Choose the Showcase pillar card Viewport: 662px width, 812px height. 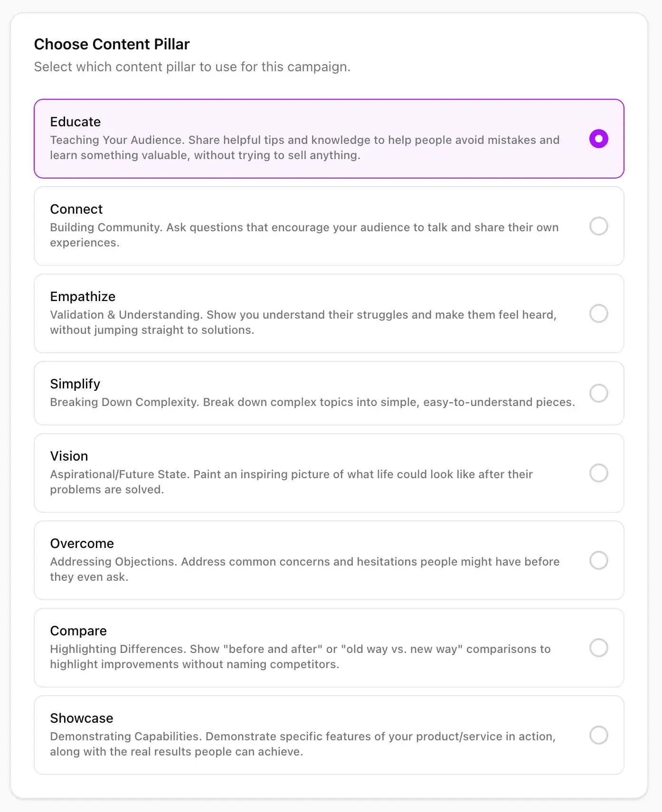(285, 735)
